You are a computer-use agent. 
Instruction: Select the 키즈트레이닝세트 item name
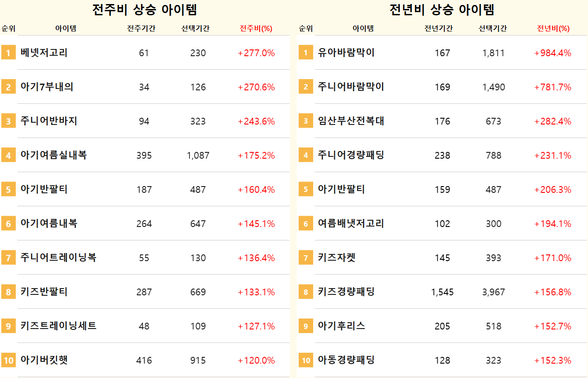point(58,326)
